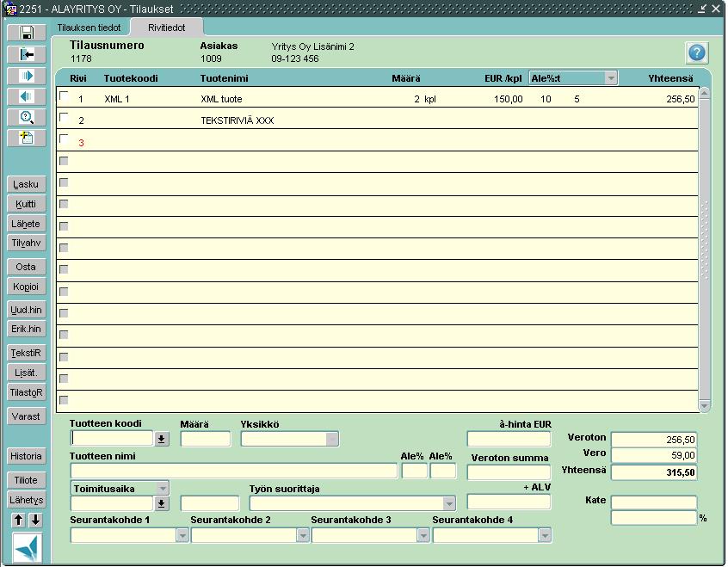Open the Seurantakohde 3 dropdown

pos(423,535)
